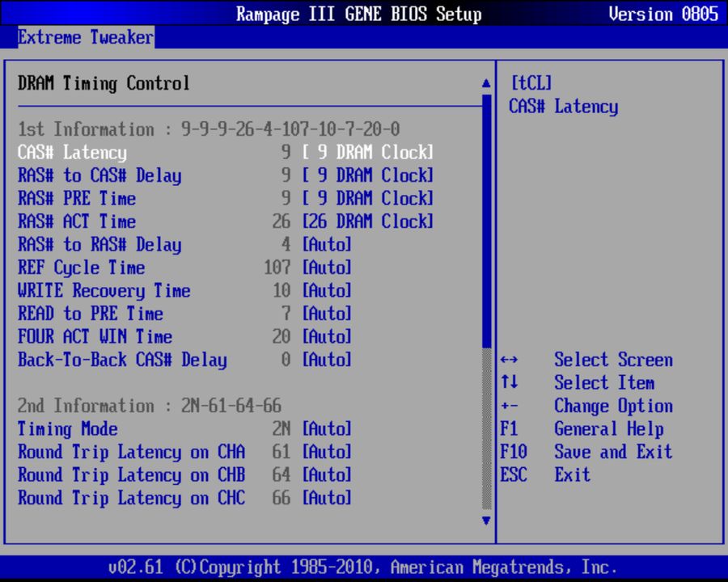Click the value 2N for Timing Mode

point(281,429)
